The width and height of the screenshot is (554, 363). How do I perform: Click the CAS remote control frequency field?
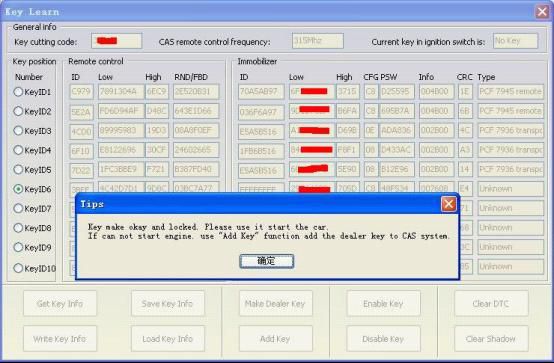[318, 41]
